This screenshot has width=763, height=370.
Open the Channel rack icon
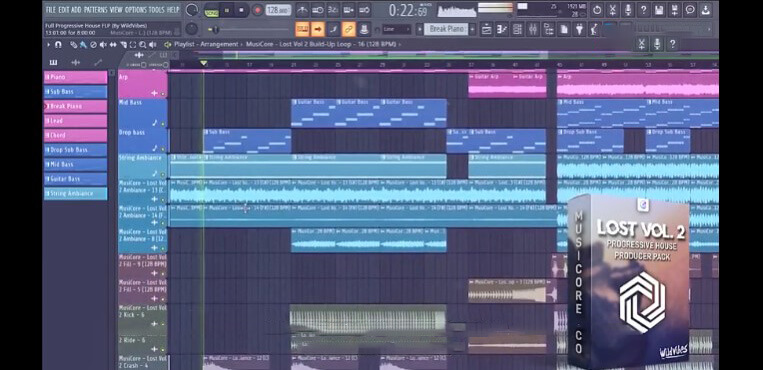point(517,30)
